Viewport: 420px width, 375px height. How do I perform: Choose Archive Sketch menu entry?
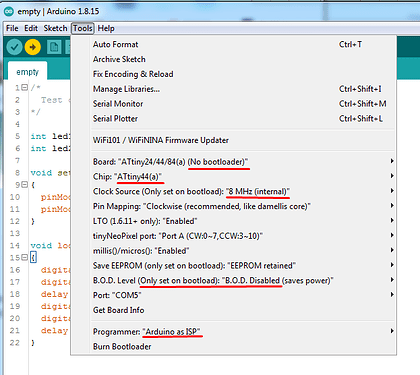(233, 59)
